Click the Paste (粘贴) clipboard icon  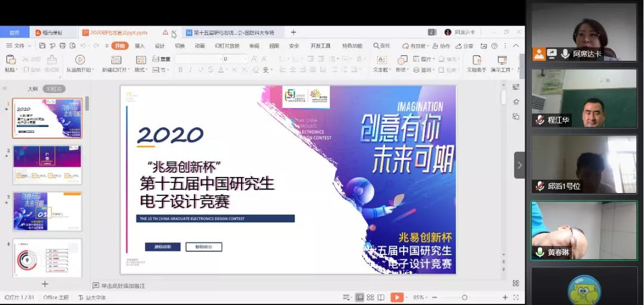click(11, 60)
